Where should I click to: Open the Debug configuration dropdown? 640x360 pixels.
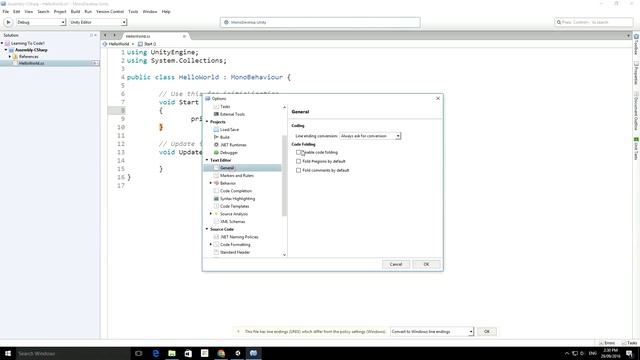40,22
